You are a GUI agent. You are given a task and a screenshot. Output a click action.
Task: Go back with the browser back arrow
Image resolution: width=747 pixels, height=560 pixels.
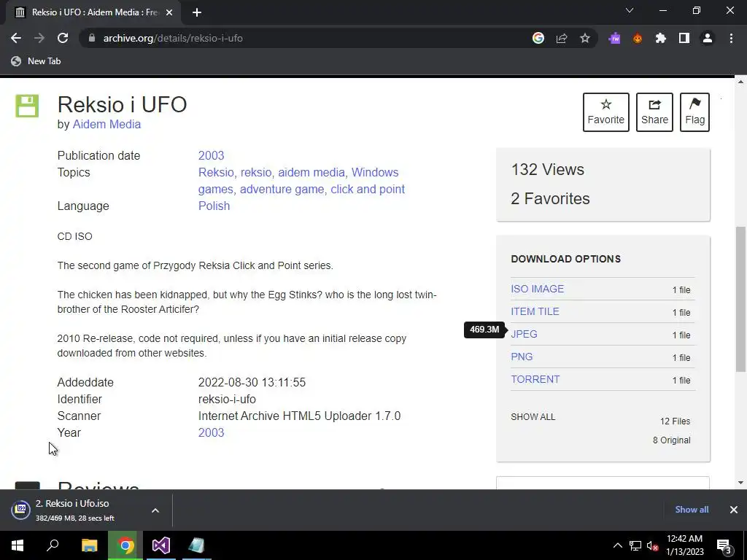coord(16,38)
